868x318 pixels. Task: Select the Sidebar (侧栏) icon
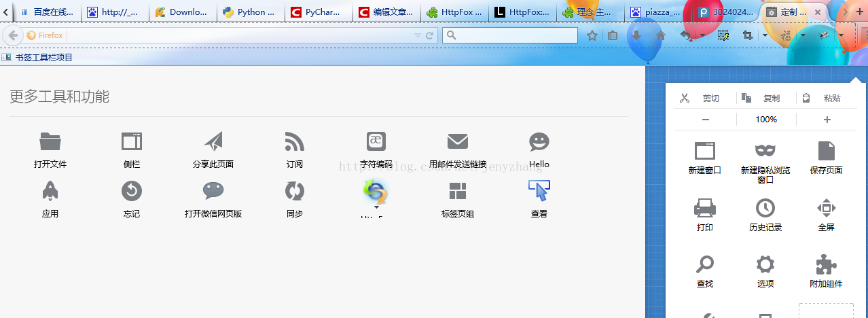132,141
